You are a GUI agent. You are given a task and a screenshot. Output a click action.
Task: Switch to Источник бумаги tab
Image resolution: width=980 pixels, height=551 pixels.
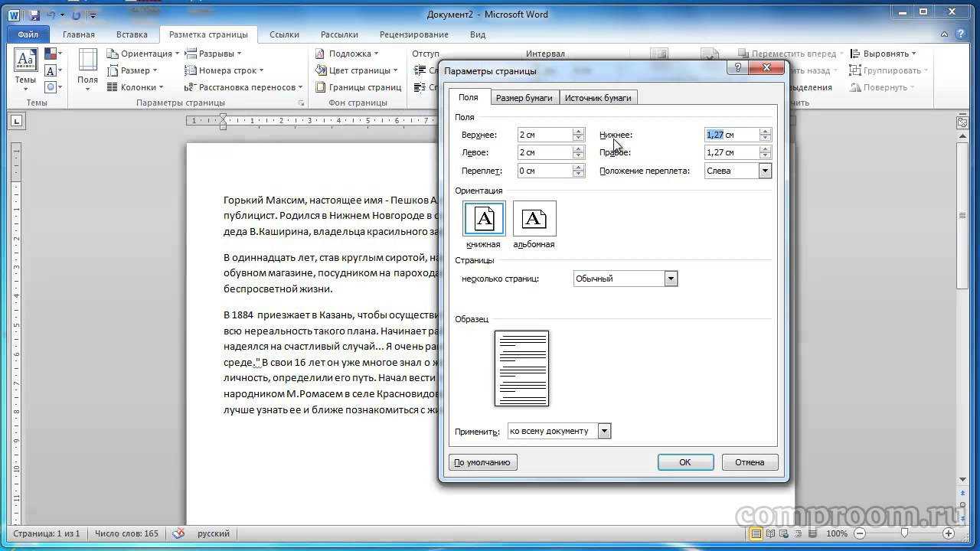(x=598, y=98)
